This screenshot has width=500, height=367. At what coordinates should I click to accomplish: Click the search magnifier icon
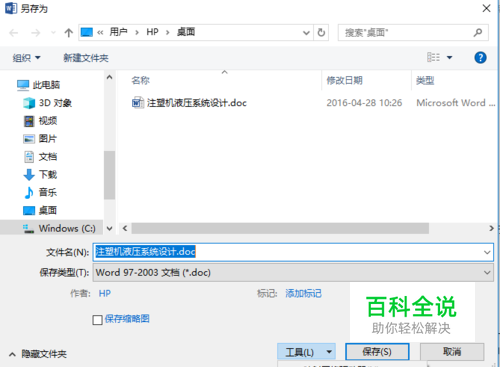pyautogui.click(x=478, y=32)
